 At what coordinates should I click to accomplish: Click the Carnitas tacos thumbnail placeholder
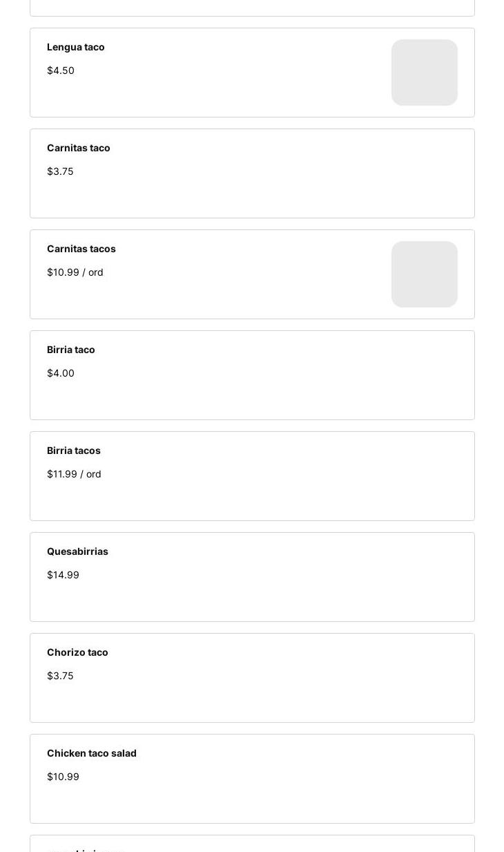coord(424,274)
